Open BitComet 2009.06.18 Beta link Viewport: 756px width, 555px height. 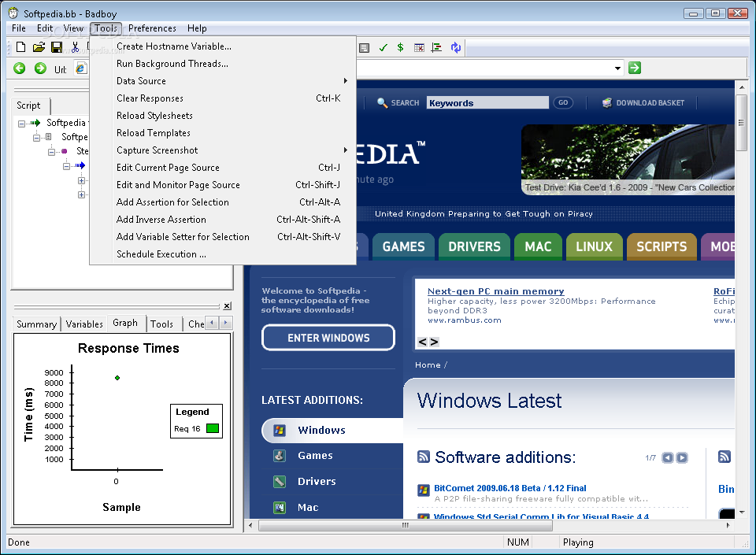pos(510,488)
